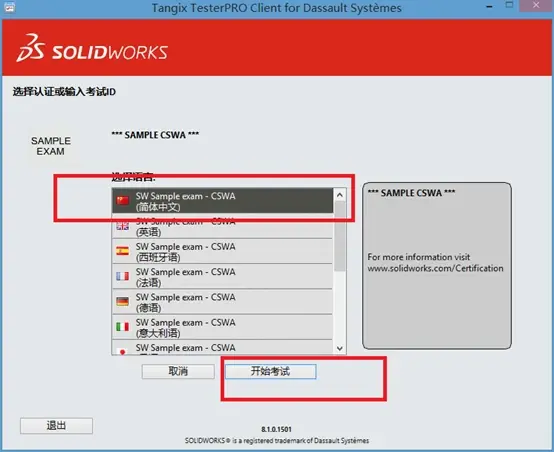Viewport: 554px width, 452px height.
Task: Click the Japan flag icon at list bottom
Action: click(123, 351)
